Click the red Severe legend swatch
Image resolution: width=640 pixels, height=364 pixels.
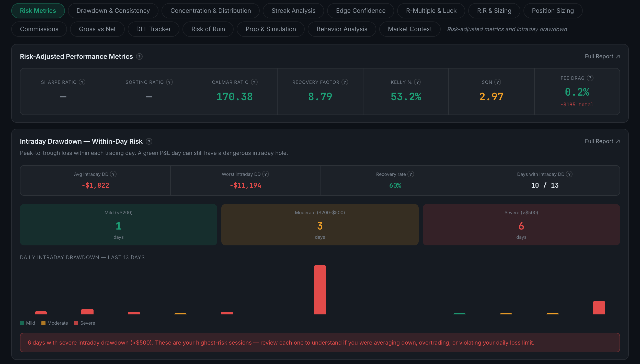pyautogui.click(x=76, y=323)
